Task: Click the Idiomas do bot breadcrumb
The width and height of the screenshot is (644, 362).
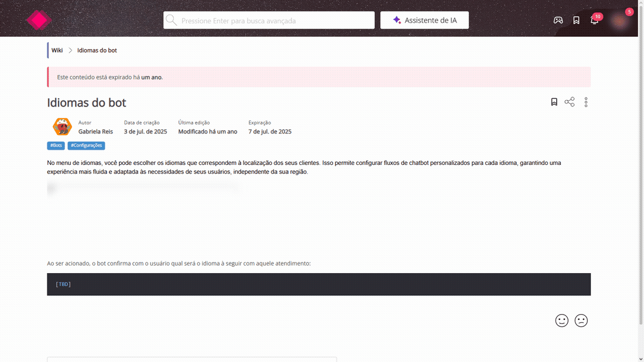Action: pos(97,50)
